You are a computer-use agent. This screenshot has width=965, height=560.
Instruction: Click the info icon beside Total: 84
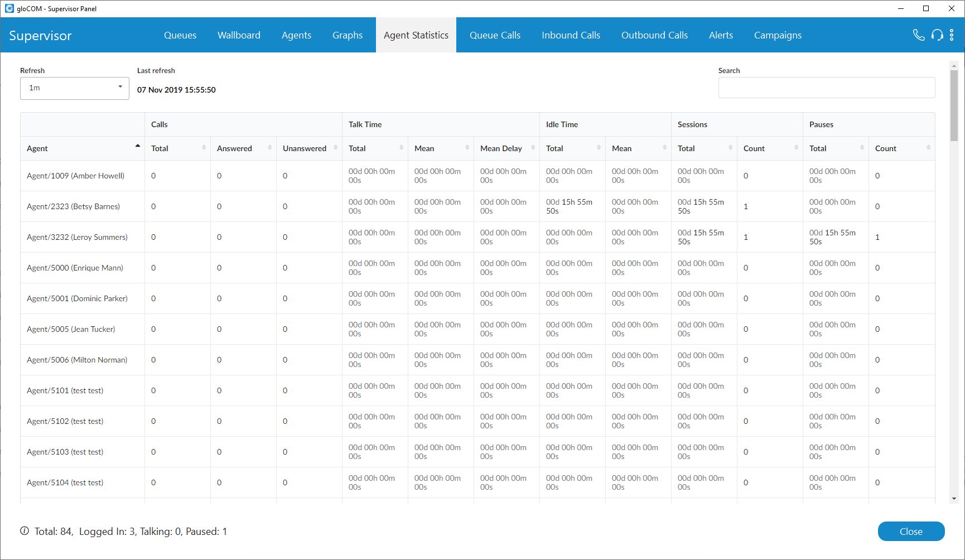click(25, 531)
